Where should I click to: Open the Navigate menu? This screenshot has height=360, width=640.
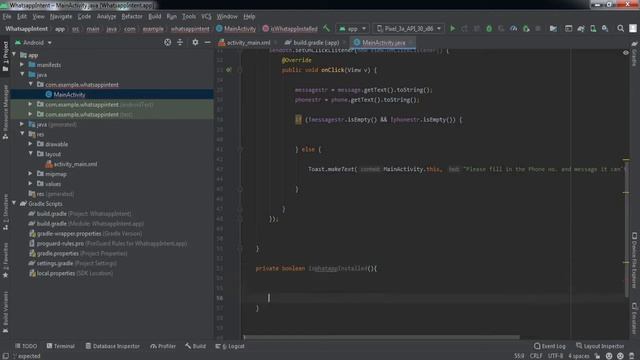(x=61, y=16)
